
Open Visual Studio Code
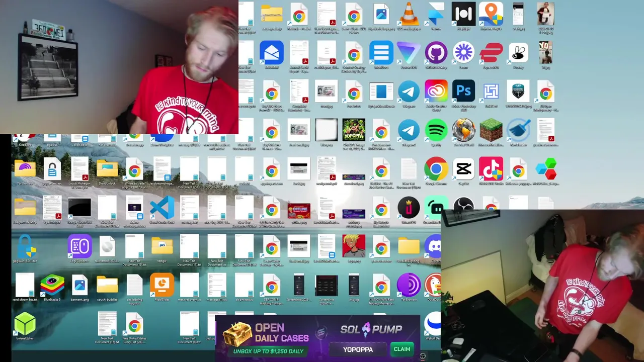click(x=162, y=208)
